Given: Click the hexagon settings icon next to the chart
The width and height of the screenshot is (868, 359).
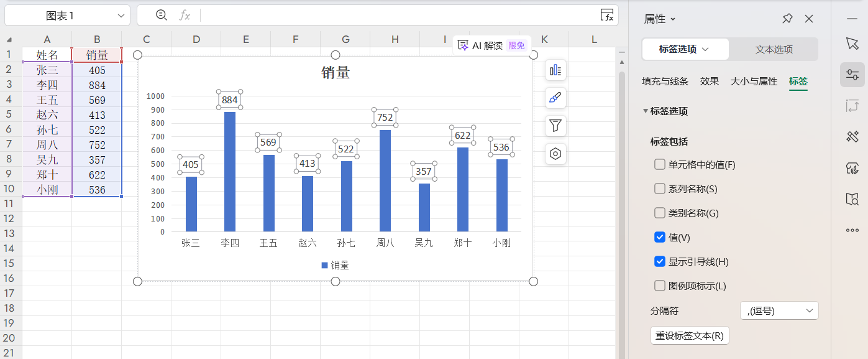Looking at the screenshot, I should 555,154.
